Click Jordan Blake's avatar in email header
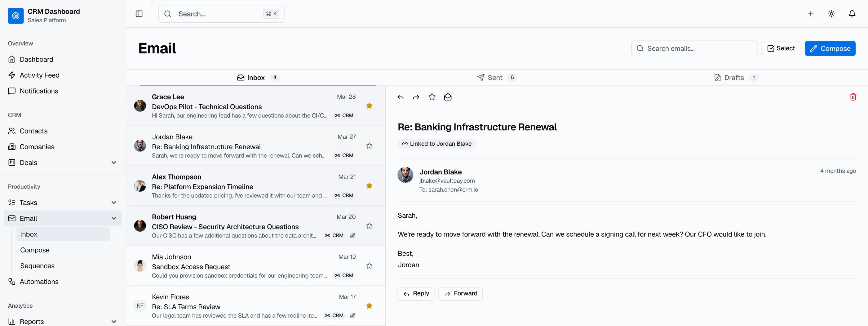 [x=405, y=175]
